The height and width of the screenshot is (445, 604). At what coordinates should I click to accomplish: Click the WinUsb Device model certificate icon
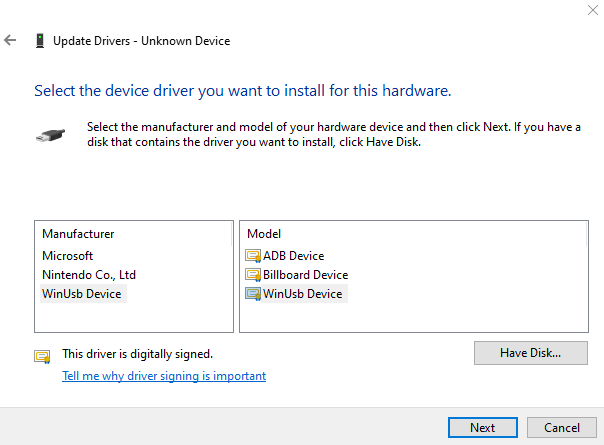coord(253,294)
